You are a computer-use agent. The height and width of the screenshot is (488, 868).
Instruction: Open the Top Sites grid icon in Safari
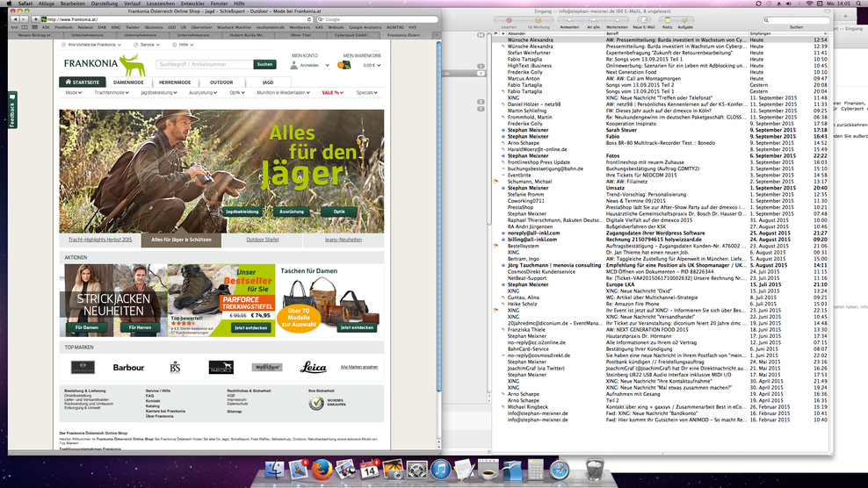(x=34, y=27)
